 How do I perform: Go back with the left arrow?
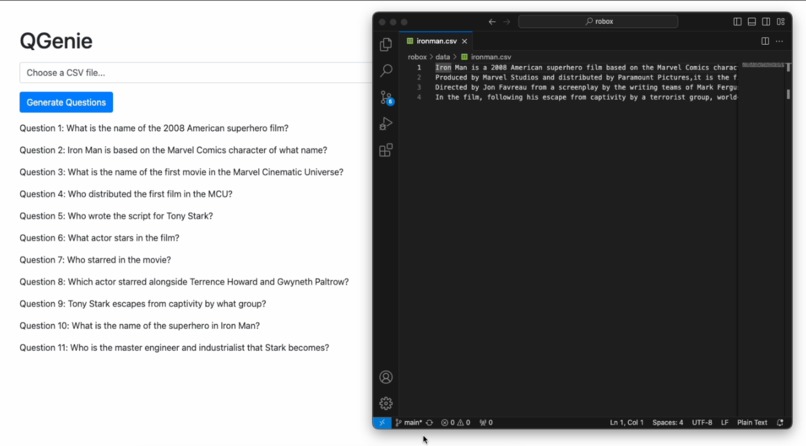(492, 22)
